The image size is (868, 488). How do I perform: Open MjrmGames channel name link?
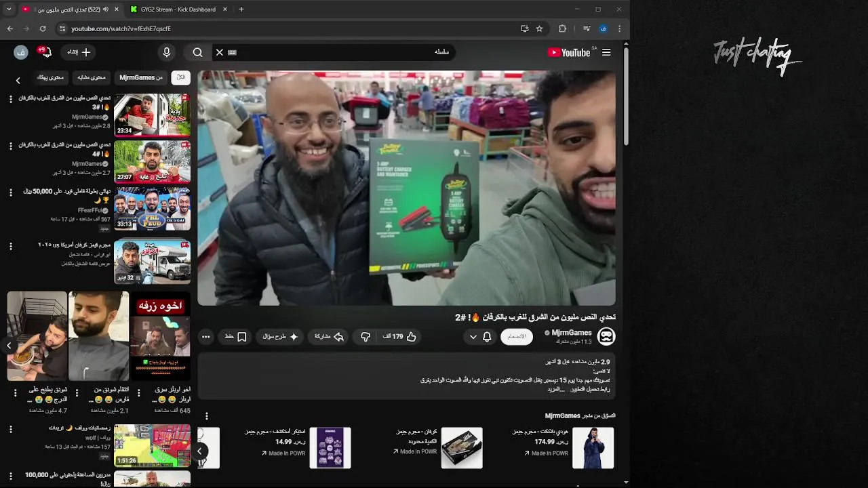[572, 333]
